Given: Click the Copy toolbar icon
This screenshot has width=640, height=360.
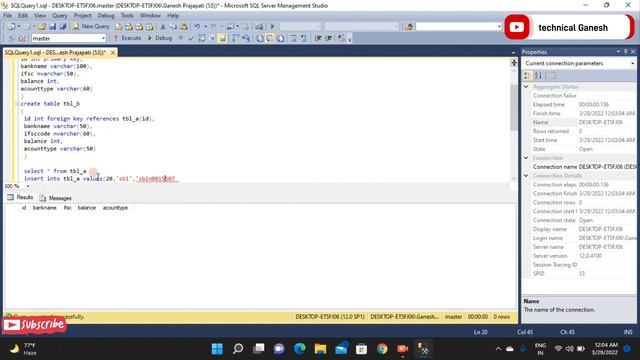Looking at the screenshot, I should [173, 27].
